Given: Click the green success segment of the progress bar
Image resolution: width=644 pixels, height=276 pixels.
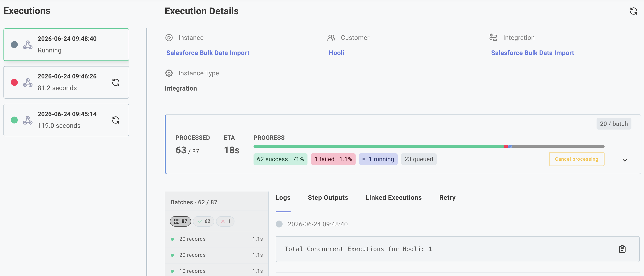Looking at the screenshot, I should click(378, 146).
